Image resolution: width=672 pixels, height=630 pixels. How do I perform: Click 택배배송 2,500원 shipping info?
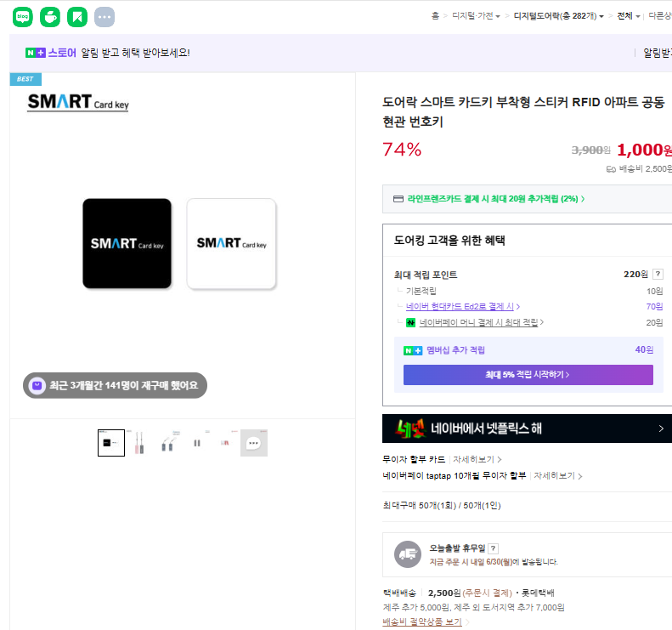pos(468,593)
